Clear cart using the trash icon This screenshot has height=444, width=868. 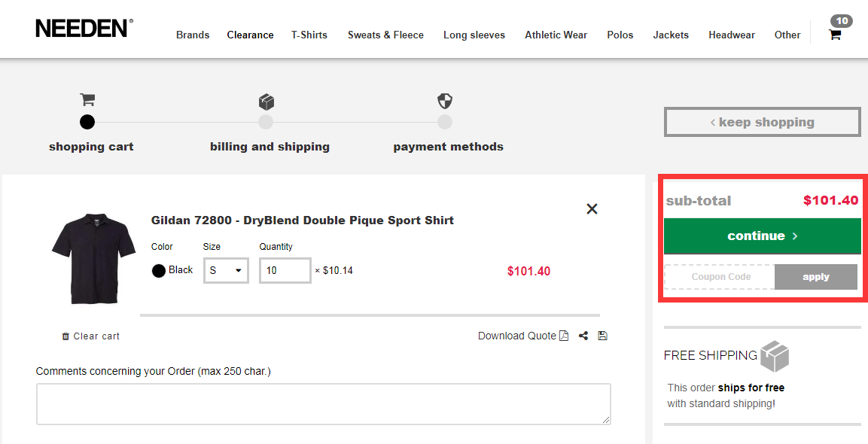pos(65,336)
